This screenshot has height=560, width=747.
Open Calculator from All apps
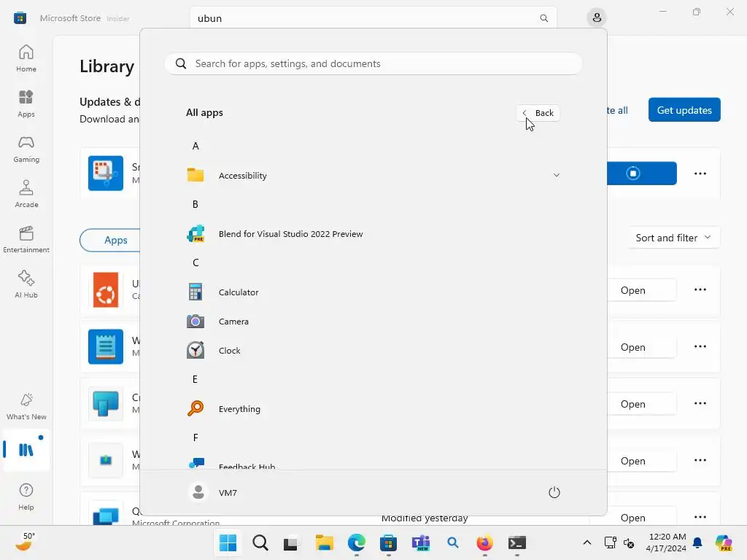tap(373, 292)
